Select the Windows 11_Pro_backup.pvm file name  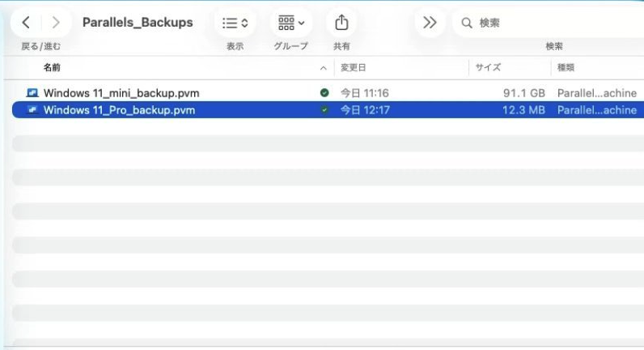(x=119, y=110)
